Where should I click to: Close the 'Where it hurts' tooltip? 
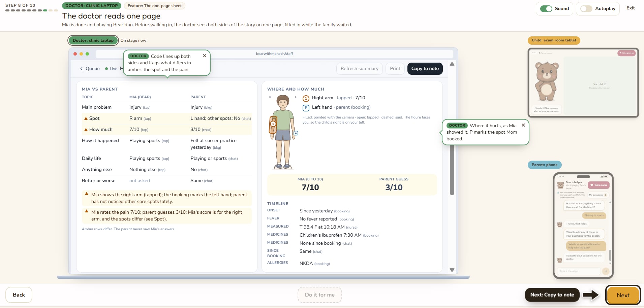(523, 125)
